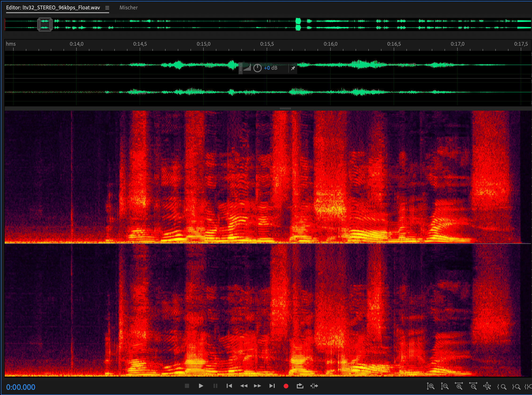The height and width of the screenshot is (395, 532).
Task: Click the 0:00.000 timecode display
Action: pos(20,387)
